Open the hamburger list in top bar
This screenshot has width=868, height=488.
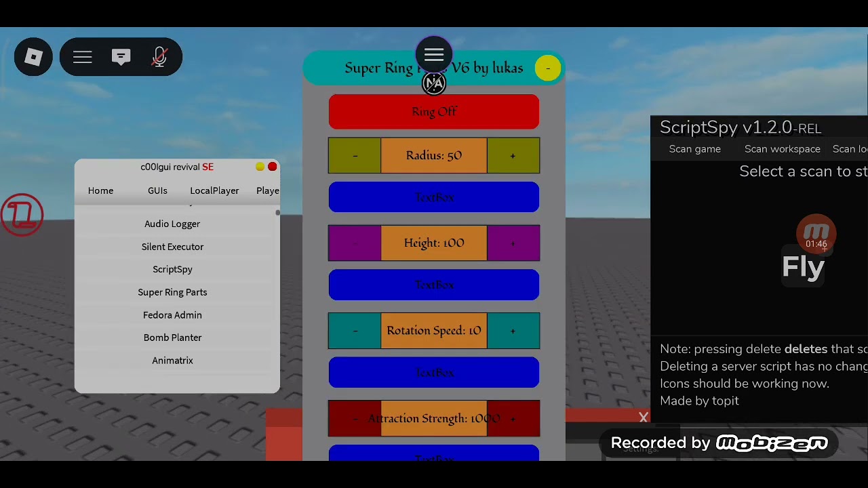[83, 58]
